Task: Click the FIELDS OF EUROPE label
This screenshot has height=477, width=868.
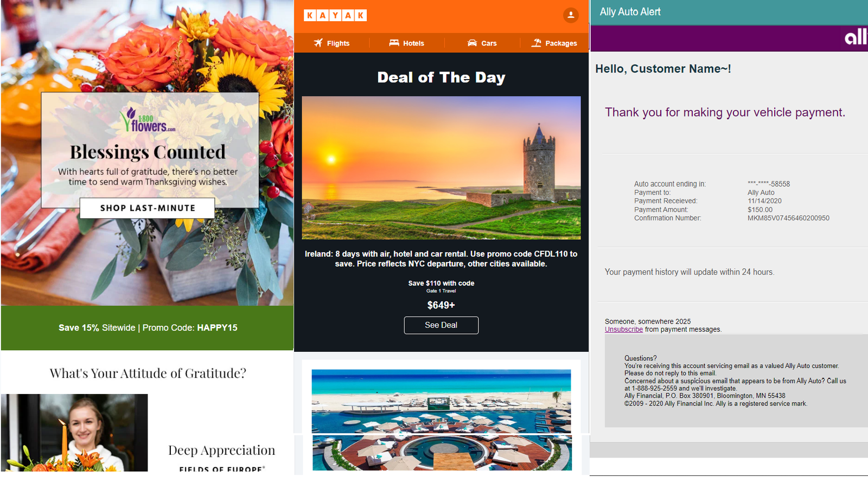Action: (x=222, y=469)
